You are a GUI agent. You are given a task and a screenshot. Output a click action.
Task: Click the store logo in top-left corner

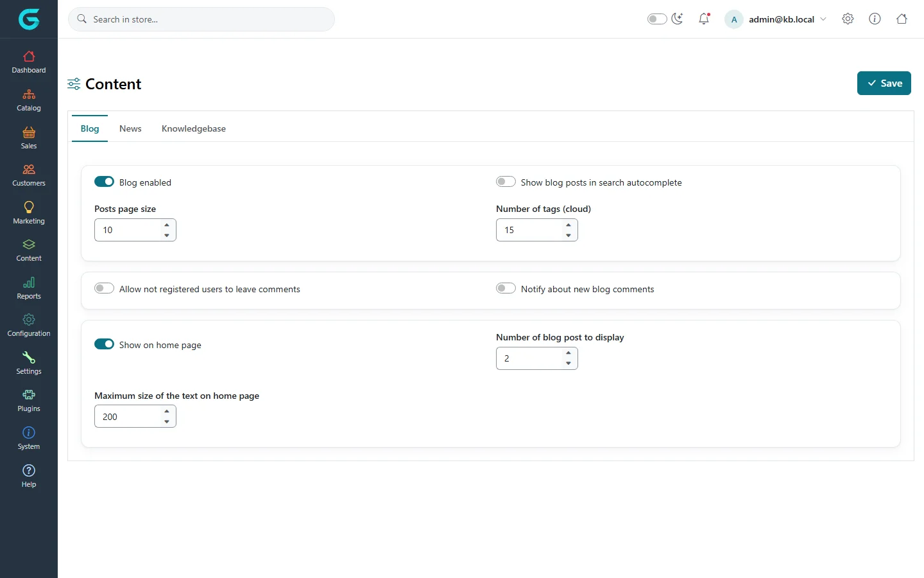click(29, 19)
